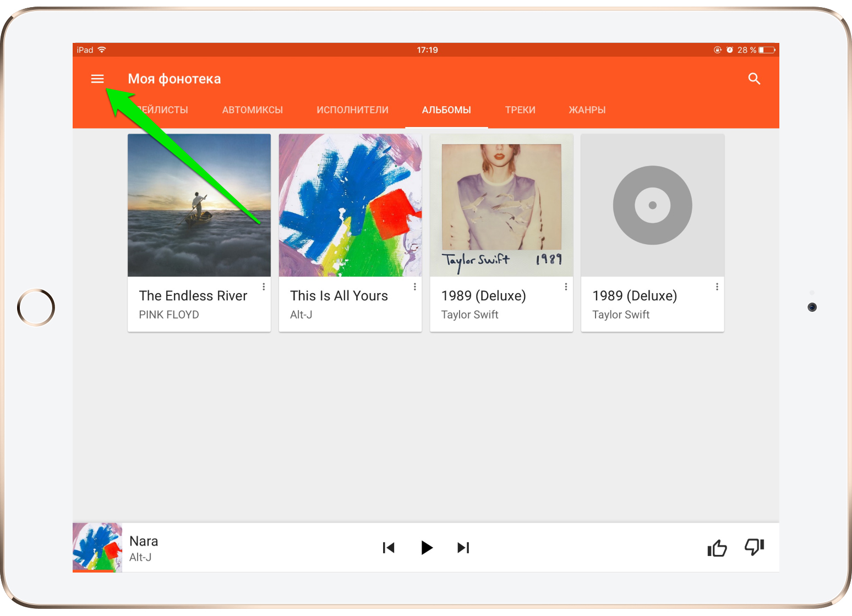Select the Альбомы tab
Image resolution: width=852 pixels, height=616 pixels.
point(446,110)
